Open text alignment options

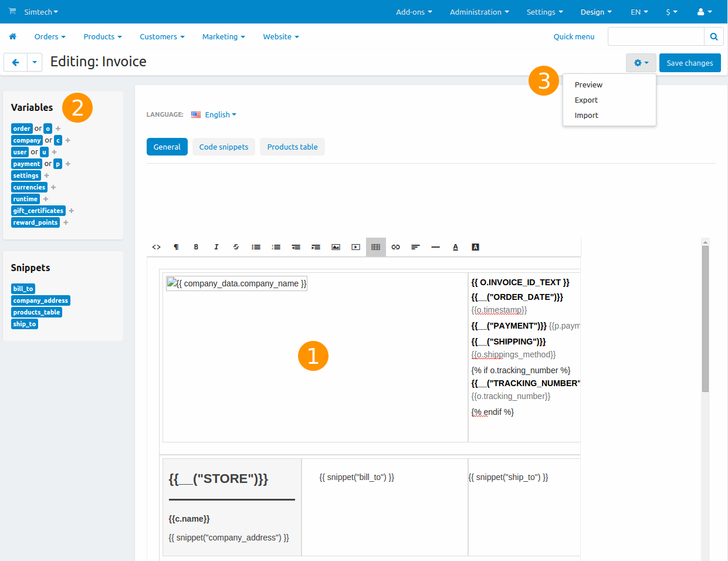[x=415, y=247]
